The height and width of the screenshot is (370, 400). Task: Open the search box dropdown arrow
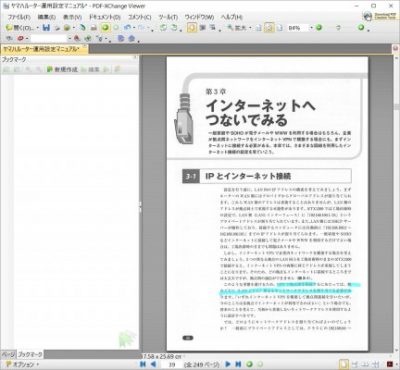(70, 39)
